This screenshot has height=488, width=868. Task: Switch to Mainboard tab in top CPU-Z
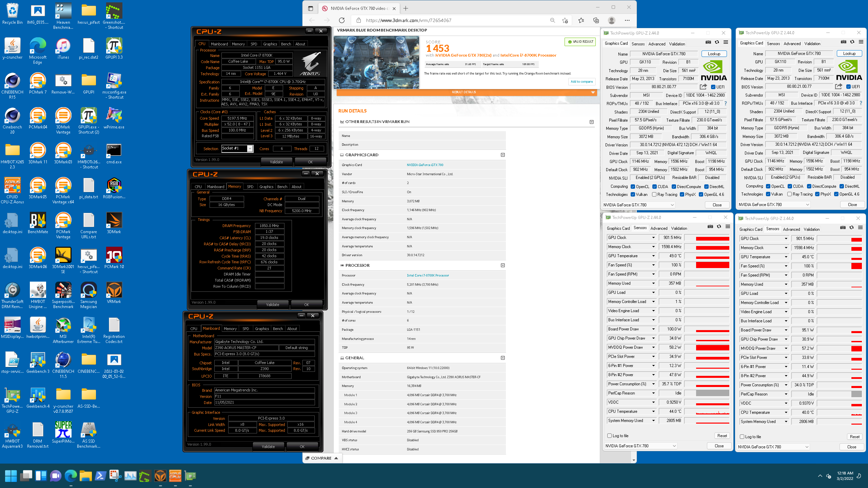click(219, 44)
